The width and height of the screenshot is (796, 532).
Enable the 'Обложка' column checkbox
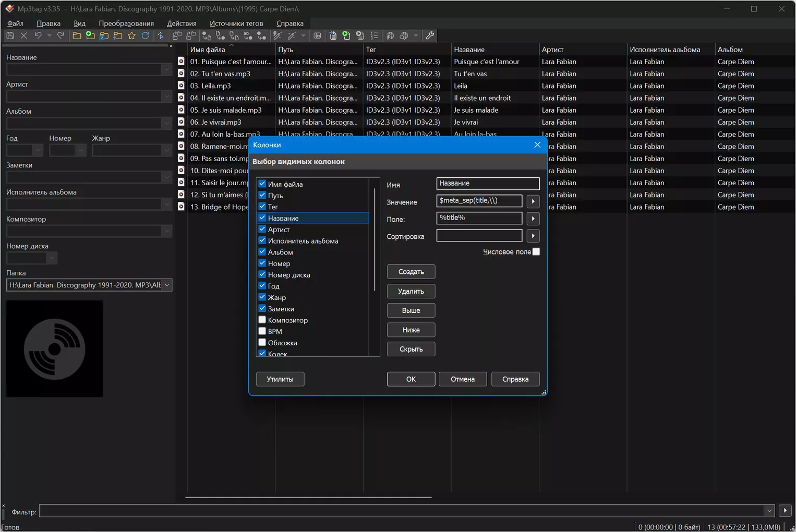click(262, 343)
